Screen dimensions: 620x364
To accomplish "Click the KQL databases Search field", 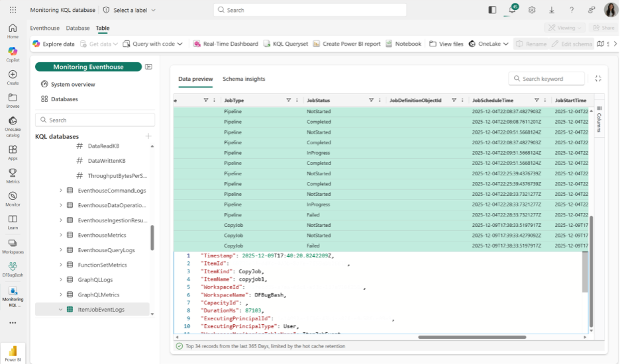I will click(x=95, y=120).
